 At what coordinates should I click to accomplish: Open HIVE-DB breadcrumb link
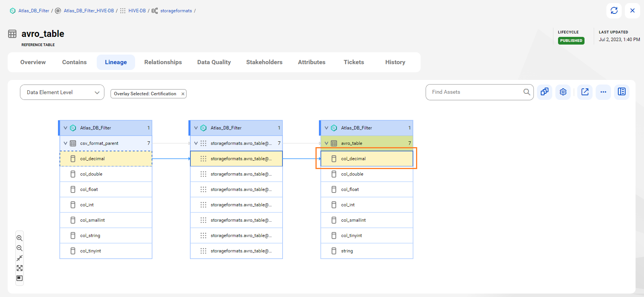tap(137, 11)
